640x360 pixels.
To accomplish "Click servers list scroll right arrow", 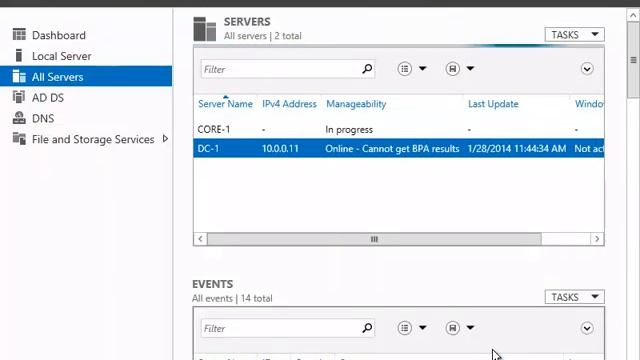I will (x=597, y=239).
